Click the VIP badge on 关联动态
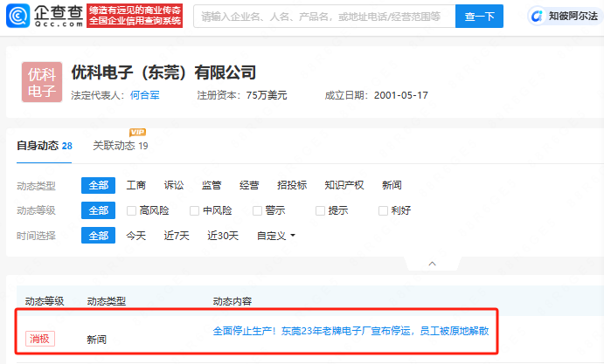604x364 pixels. [x=137, y=133]
